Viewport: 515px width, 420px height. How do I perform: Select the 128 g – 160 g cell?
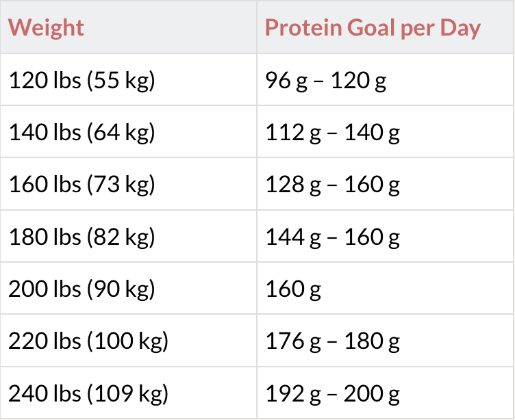[x=385, y=184]
